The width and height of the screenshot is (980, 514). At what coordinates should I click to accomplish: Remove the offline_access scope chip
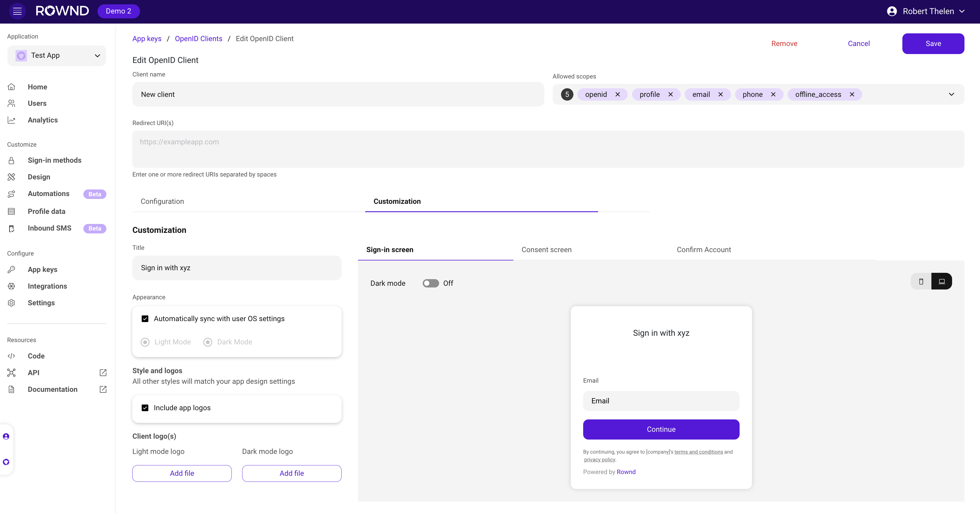(x=852, y=94)
